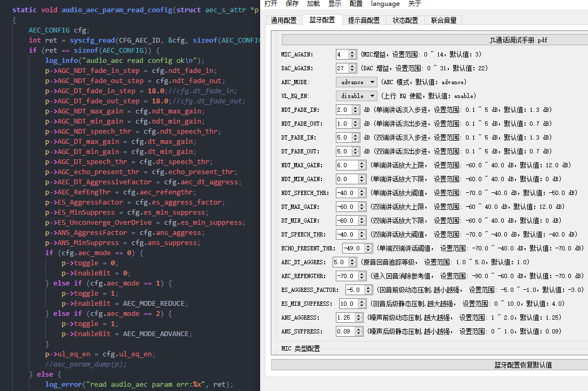Click the NDT_MIN_GAIN spinner arrows

[362, 179]
